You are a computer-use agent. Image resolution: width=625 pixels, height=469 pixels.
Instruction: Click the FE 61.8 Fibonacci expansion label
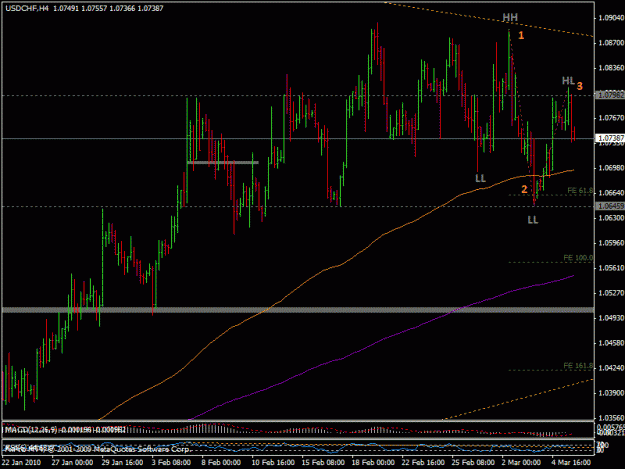click(580, 191)
